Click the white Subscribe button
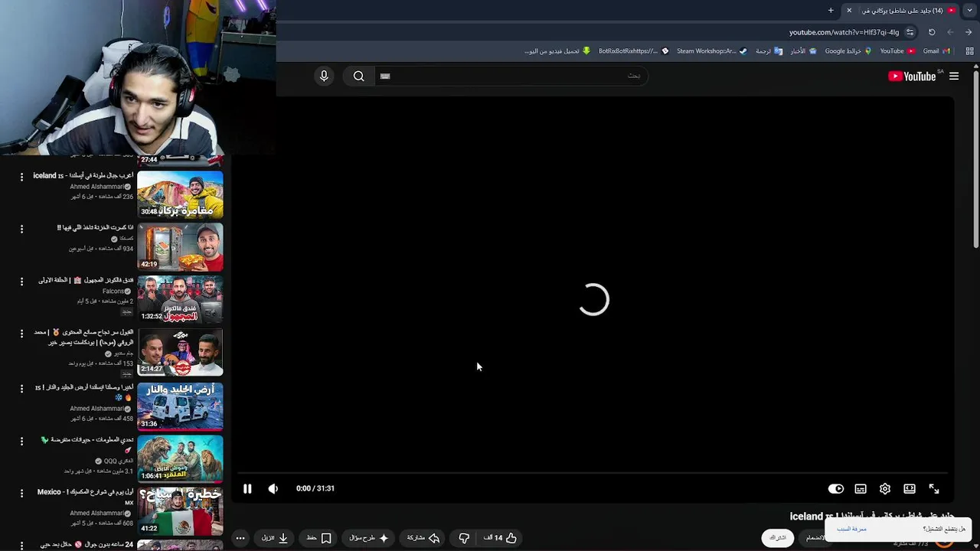 point(778,538)
